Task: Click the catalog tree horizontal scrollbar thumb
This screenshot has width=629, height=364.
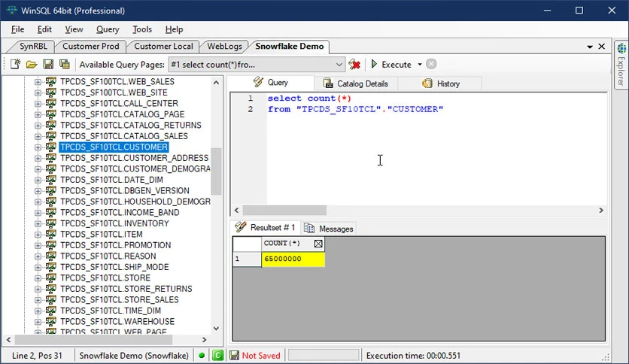Action: [93, 340]
